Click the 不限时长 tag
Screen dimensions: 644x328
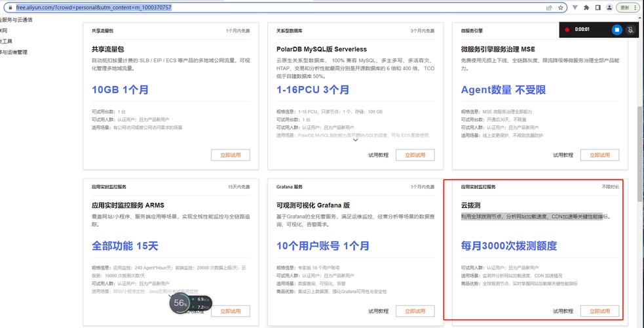[x=611, y=187]
